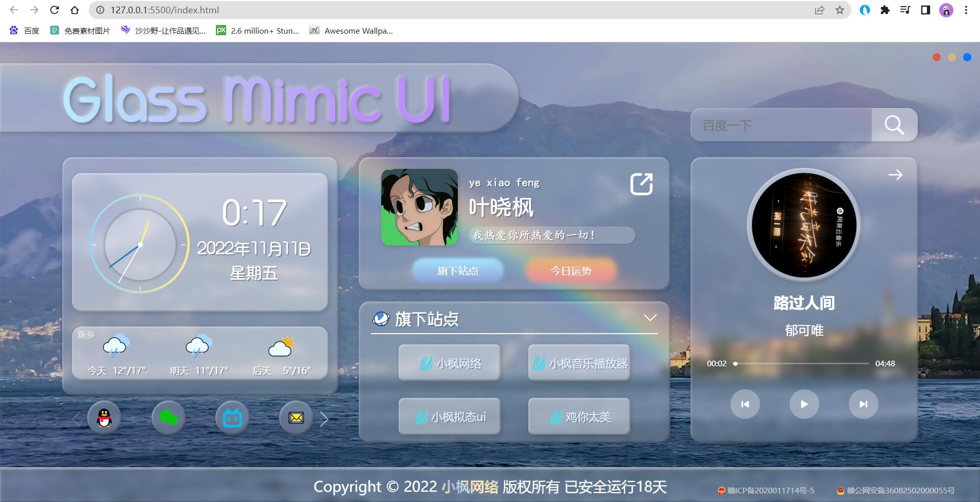Click the 今日运势 orange button
980x502 pixels.
(571, 271)
